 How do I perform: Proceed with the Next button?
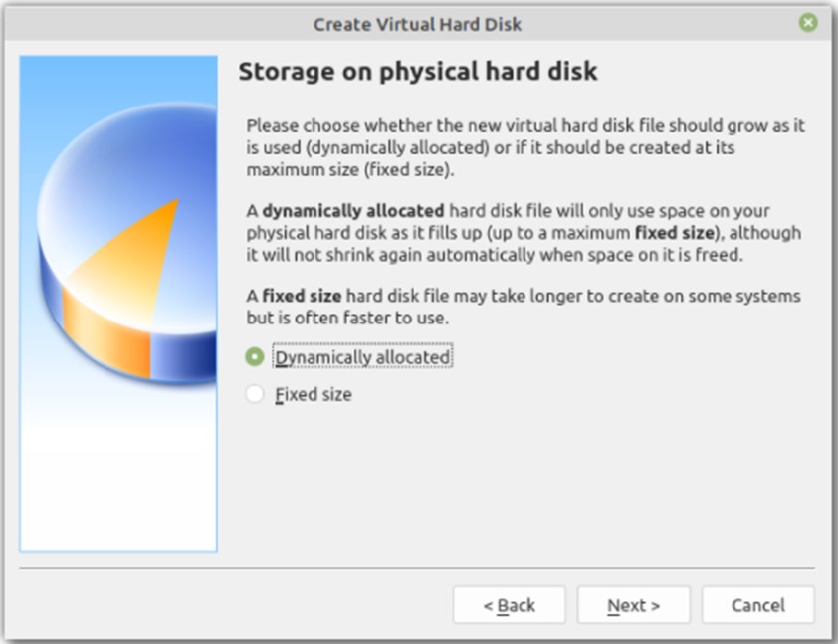633,605
